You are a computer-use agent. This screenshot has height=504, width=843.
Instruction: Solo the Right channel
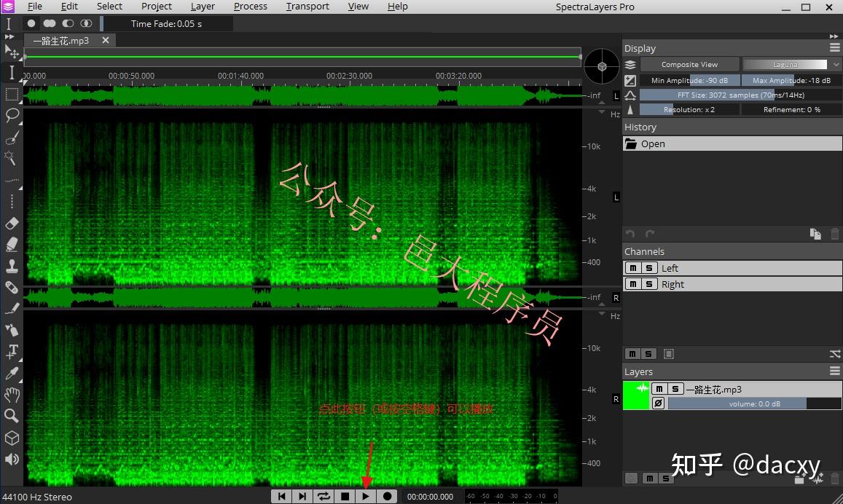click(649, 284)
